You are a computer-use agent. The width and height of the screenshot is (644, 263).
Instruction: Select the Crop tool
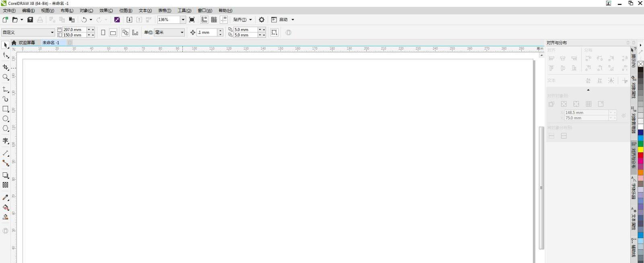click(5, 67)
